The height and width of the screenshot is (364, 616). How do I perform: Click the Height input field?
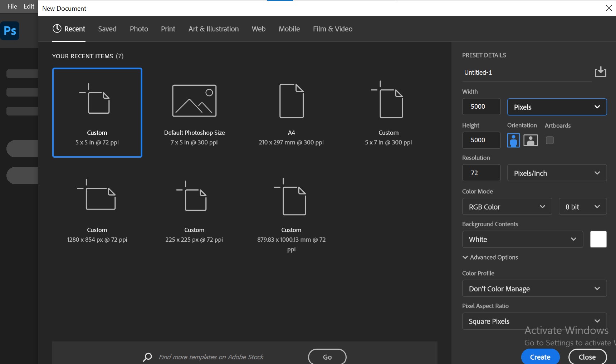click(x=481, y=140)
